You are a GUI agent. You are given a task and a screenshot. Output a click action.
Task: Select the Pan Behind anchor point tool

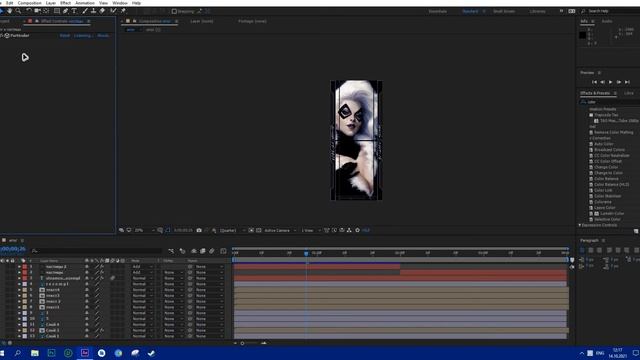point(46,11)
